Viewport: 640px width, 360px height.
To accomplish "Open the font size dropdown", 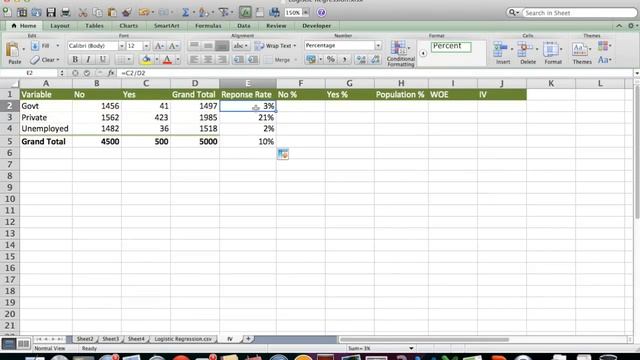I will point(146,46).
